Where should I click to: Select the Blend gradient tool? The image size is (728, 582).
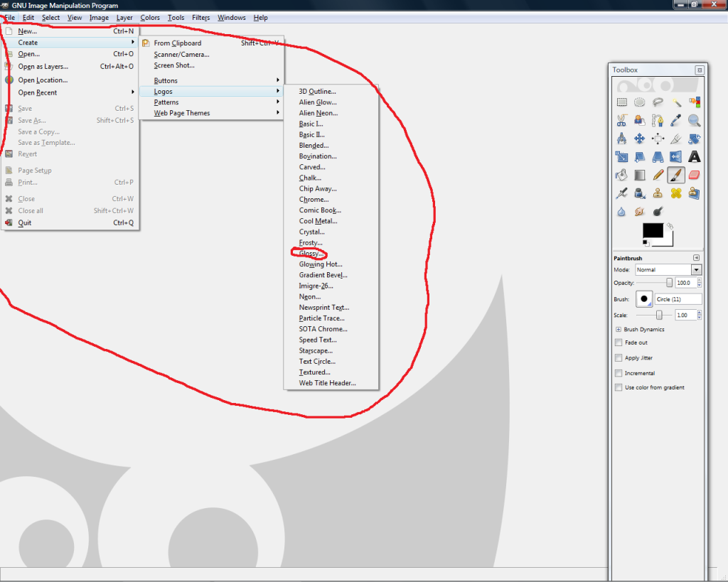640,175
